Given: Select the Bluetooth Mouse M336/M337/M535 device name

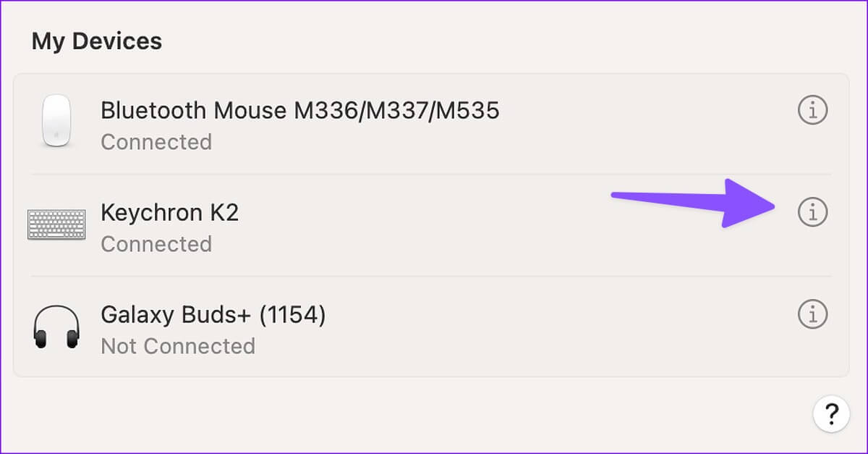Looking at the screenshot, I should click(299, 111).
